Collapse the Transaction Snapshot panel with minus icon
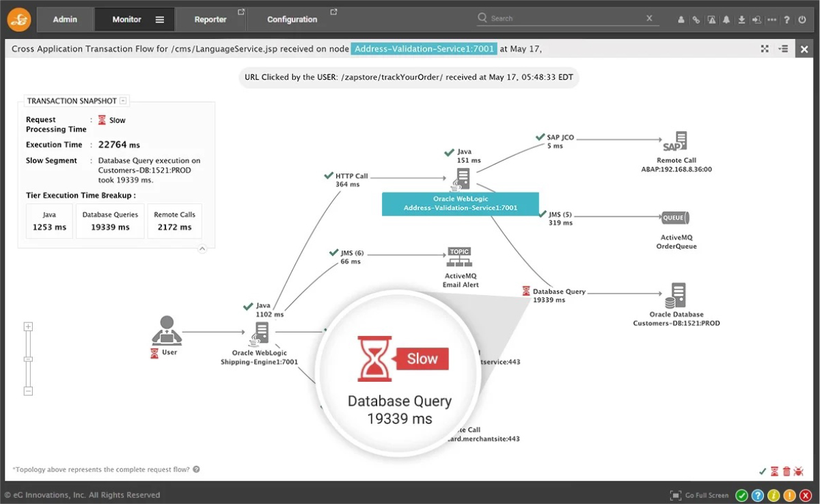Screen dimensions: 820x504 [x=123, y=101]
